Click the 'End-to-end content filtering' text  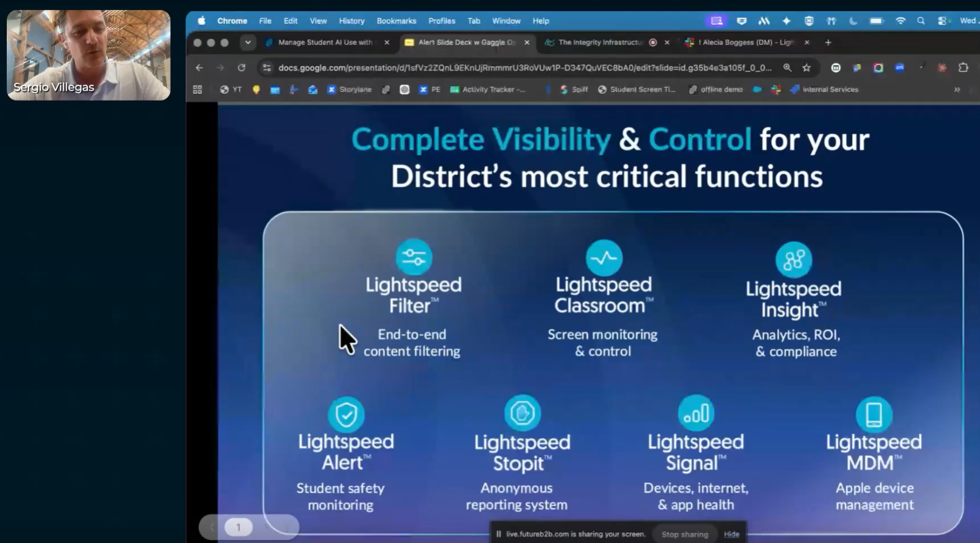pos(412,343)
